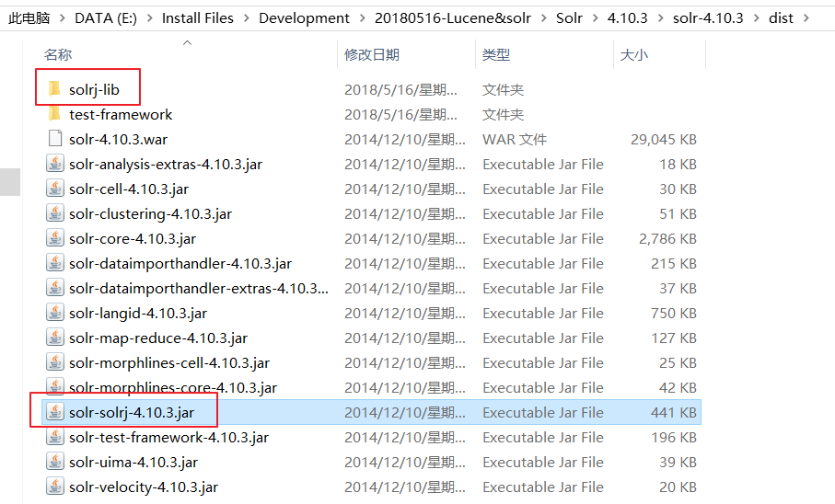Go to the solr-4.10.3 breadcrumb segment
835x504 pixels.
[708, 18]
